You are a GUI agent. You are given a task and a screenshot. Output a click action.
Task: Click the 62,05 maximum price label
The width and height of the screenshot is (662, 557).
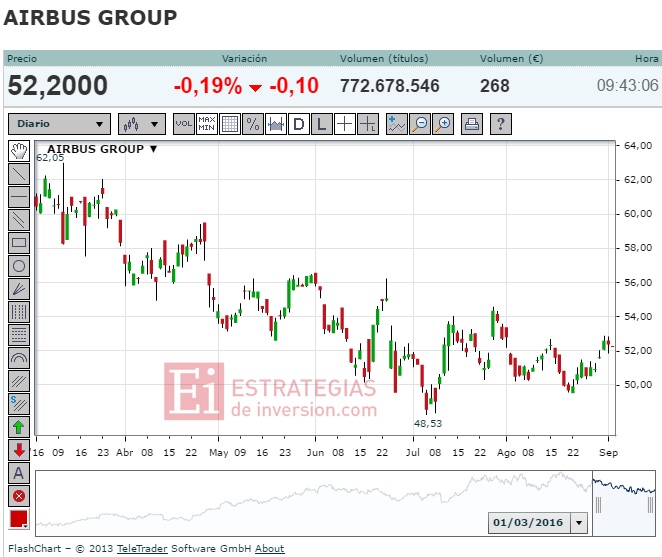pyautogui.click(x=50, y=158)
